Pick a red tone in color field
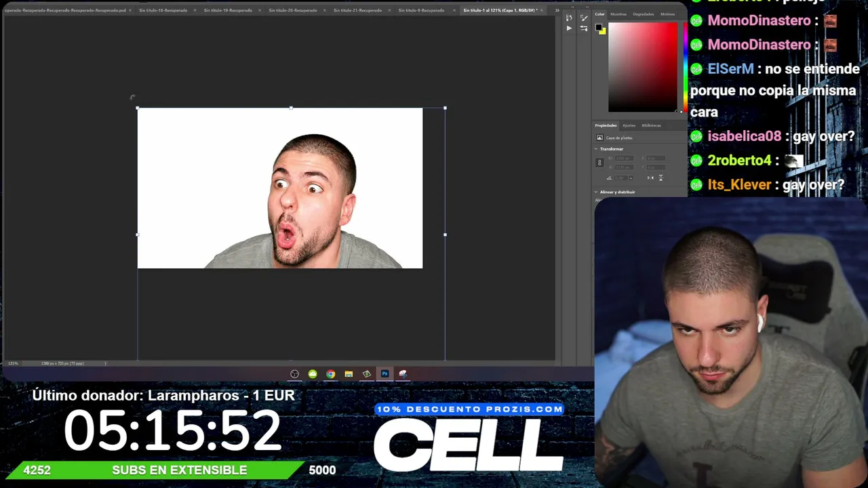868x488 pixels. 642,67
